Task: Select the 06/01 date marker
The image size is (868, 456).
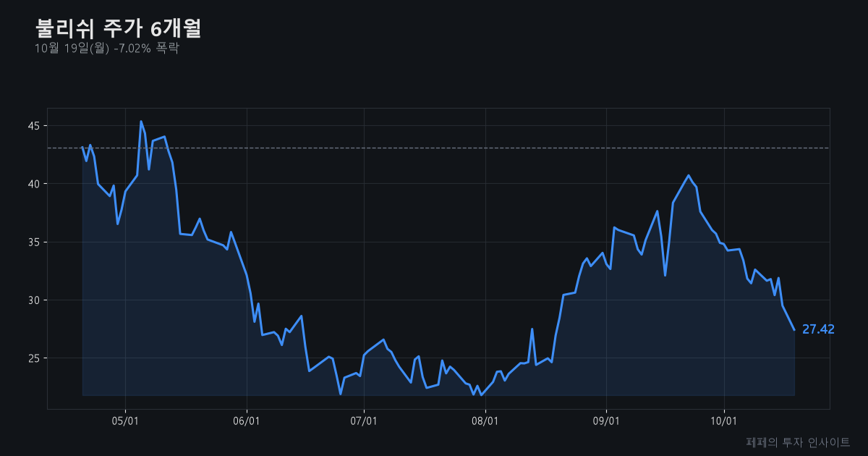Action: tap(247, 421)
